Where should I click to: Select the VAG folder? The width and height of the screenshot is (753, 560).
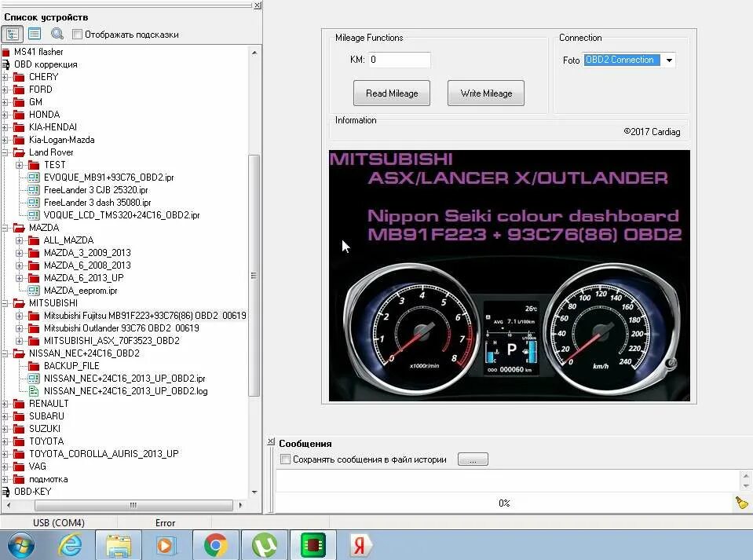pyautogui.click(x=38, y=467)
